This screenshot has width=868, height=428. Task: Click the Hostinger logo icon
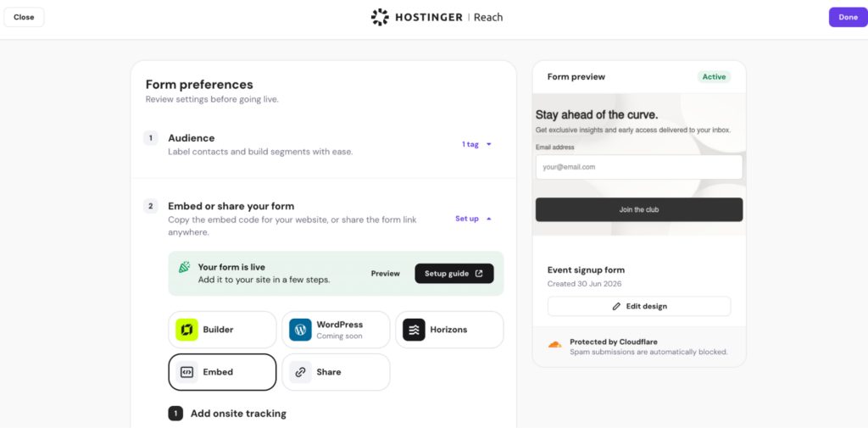click(381, 17)
